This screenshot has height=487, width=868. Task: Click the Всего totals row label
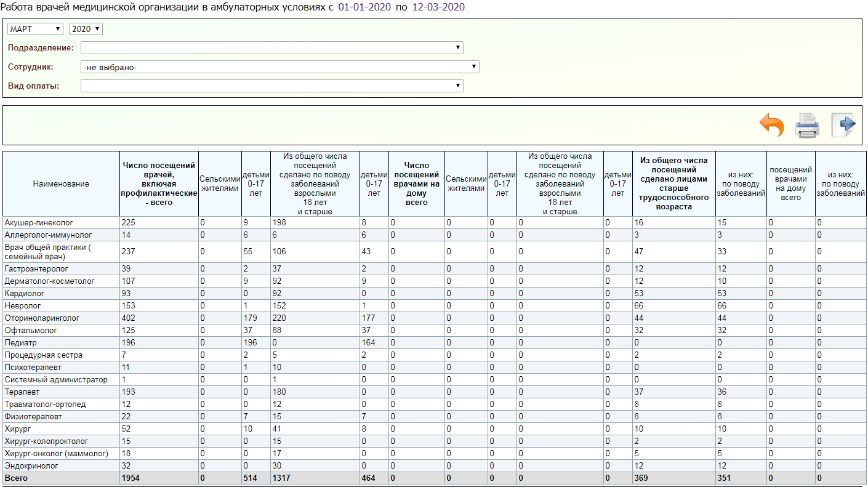point(16,478)
